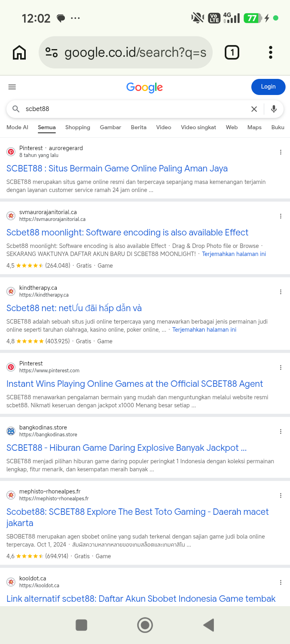Open the Google hamburger menu
The width and height of the screenshot is (290, 644).
tap(12, 87)
